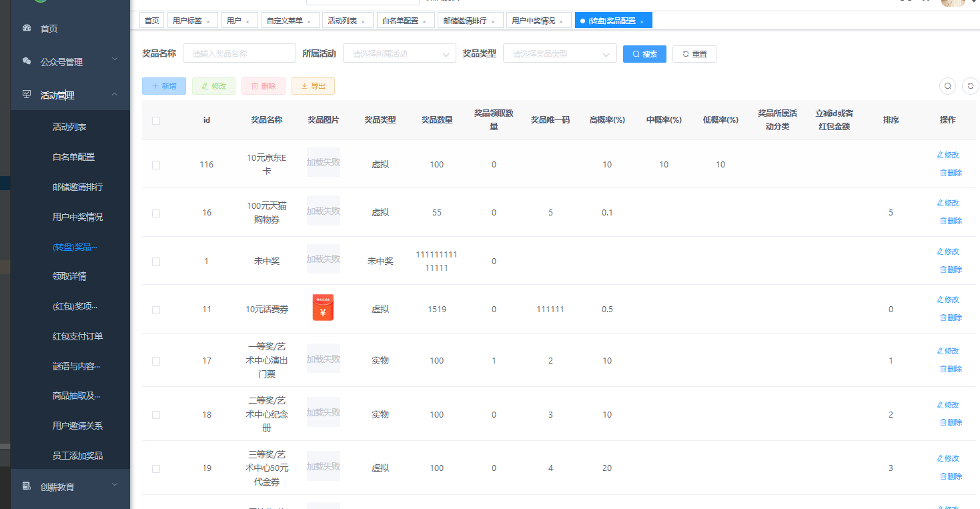Close the 用户中奖情况 tab
This screenshot has width=980, height=509.
(561, 21)
